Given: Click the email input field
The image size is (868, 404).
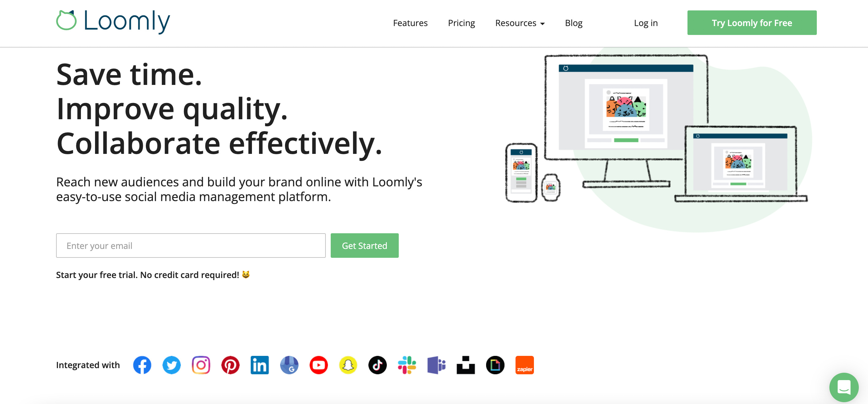Looking at the screenshot, I should [190, 245].
